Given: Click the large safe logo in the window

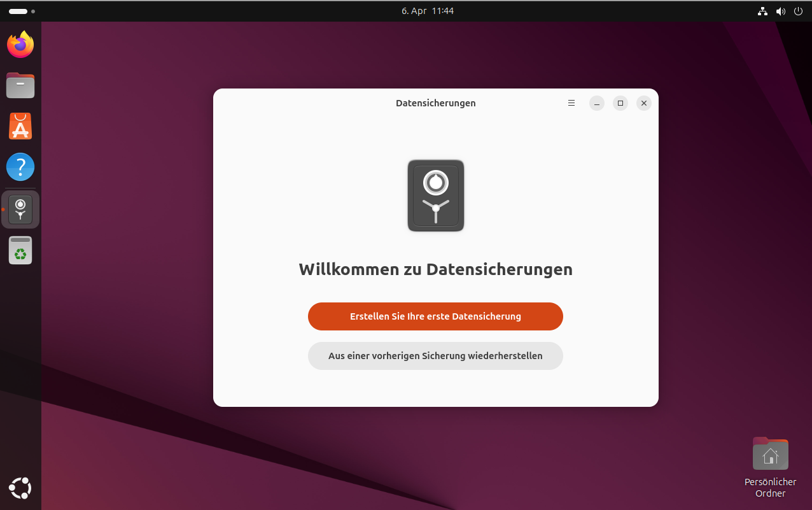Looking at the screenshot, I should tap(436, 195).
